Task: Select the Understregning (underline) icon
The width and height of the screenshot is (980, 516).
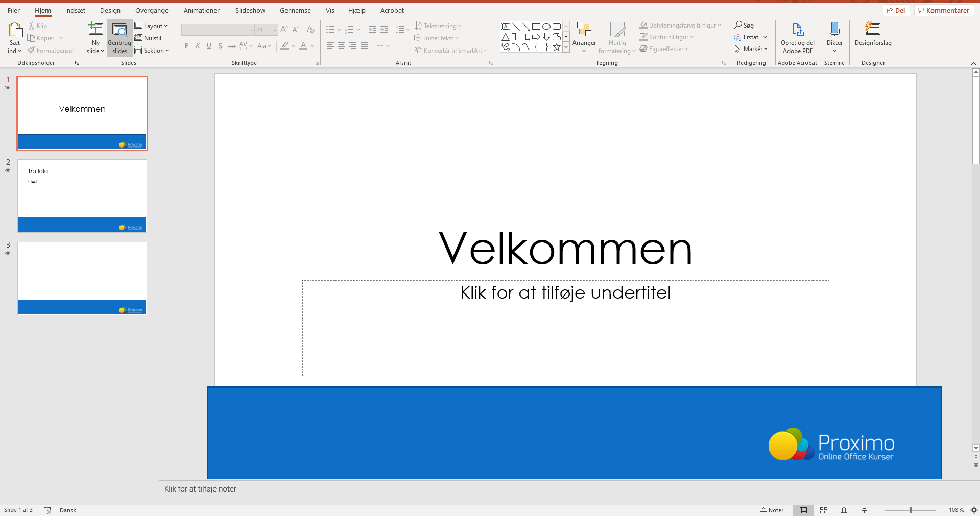Action: tap(209, 46)
